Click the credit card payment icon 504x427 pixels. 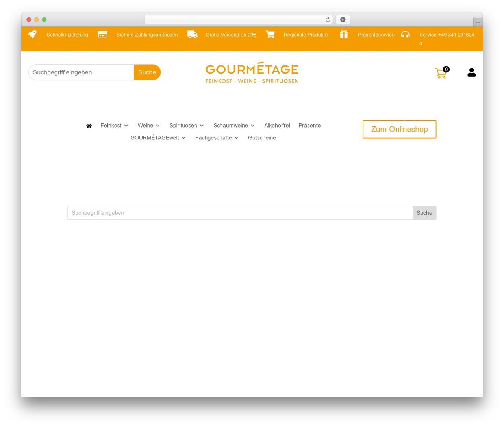click(103, 34)
